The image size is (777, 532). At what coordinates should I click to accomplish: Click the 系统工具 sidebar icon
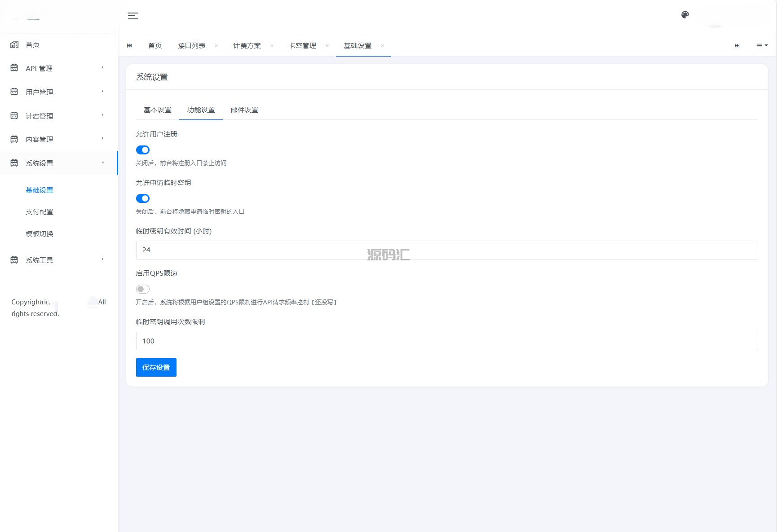click(x=14, y=260)
